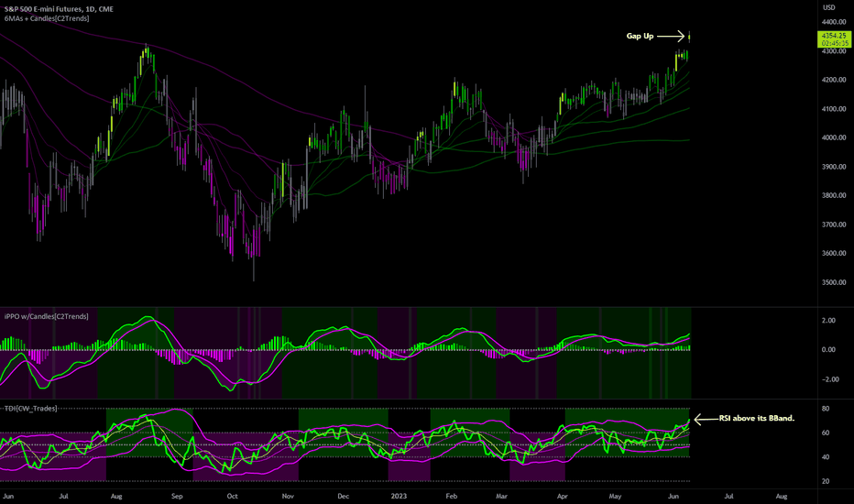Click the 4100.00 price axis level
Screen dimensions: 854x504
pos(834,109)
